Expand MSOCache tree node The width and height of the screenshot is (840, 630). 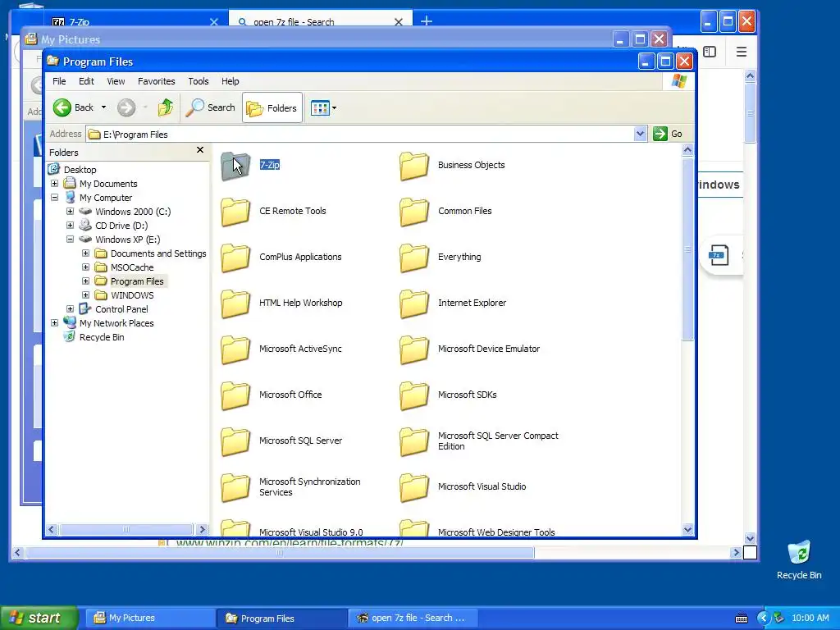pos(85,267)
